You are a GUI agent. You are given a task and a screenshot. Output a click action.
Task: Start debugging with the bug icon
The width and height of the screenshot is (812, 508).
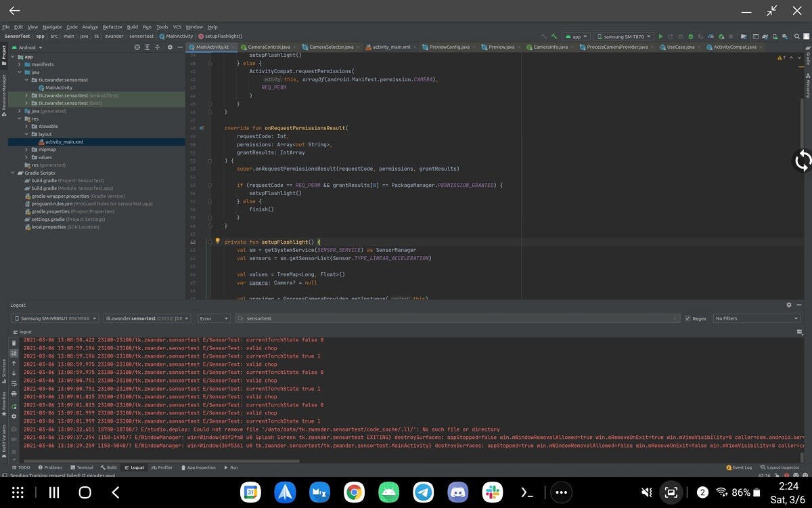pos(690,36)
